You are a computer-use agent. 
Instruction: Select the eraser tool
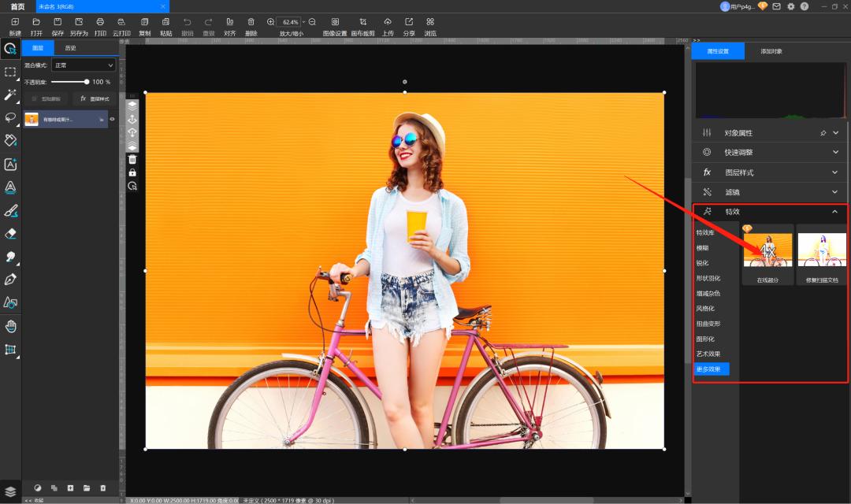(x=10, y=234)
